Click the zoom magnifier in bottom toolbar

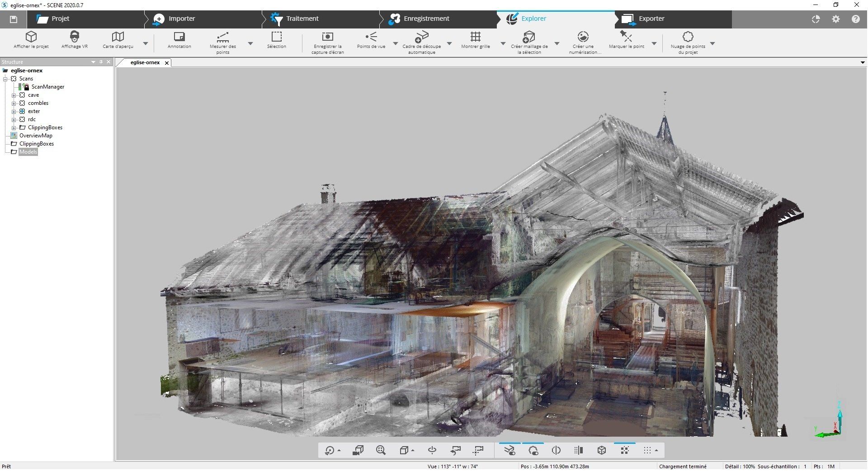(381, 450)
